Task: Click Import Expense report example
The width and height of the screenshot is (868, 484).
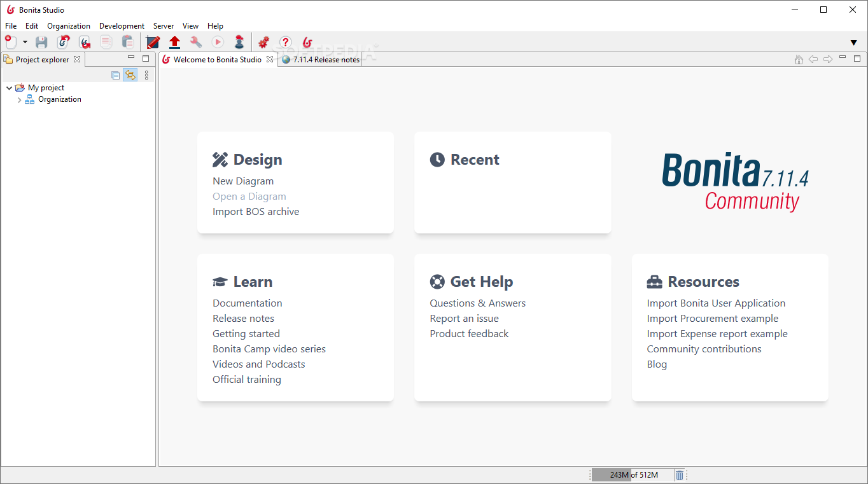Action: (717, 334)
